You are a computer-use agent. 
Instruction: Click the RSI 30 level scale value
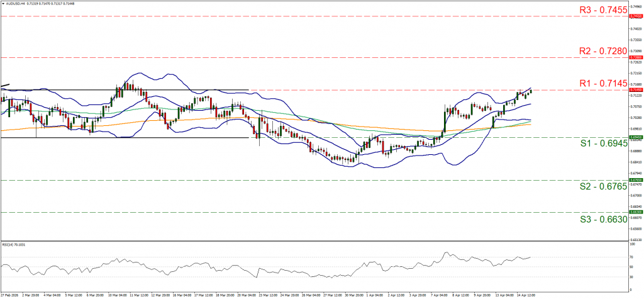pyautogui.click(x=633, y=276)
